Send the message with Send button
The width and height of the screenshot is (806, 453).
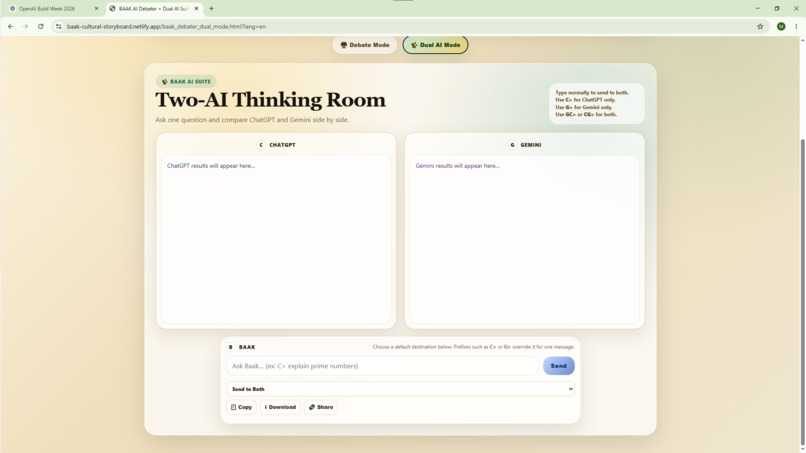(559, 366)
